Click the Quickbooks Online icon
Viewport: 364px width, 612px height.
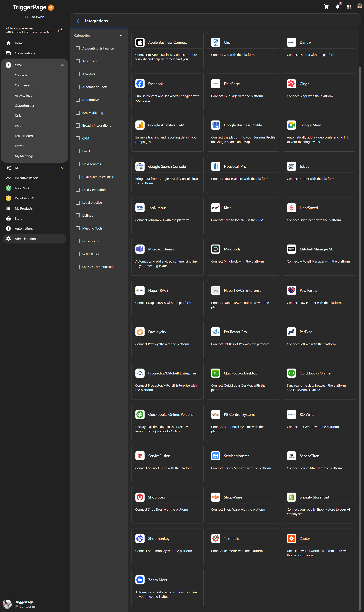pos(291,373)
